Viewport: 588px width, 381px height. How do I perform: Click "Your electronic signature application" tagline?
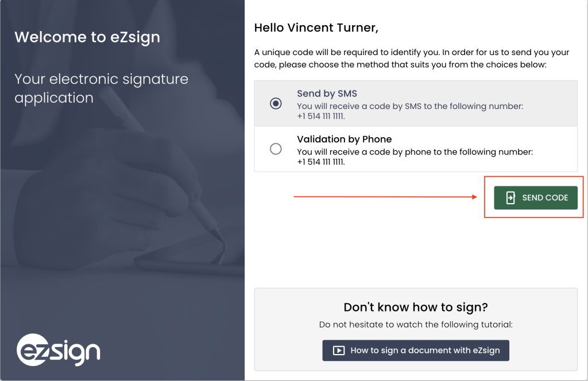101,88
